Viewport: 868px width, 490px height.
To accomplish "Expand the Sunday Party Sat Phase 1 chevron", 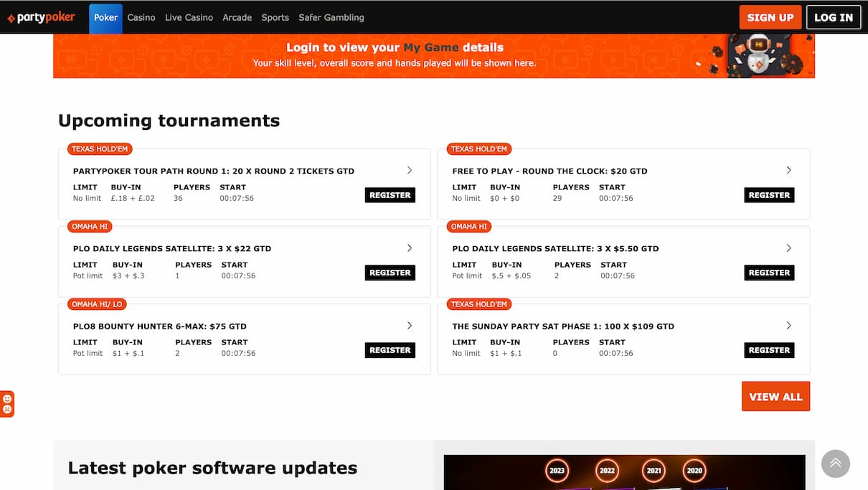I will 789,326.
